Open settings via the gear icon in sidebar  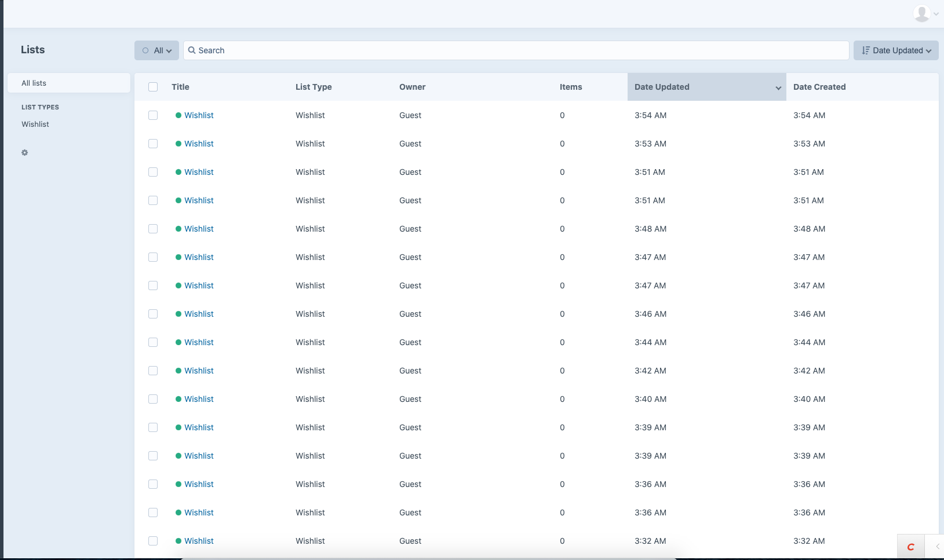[24, 152]
